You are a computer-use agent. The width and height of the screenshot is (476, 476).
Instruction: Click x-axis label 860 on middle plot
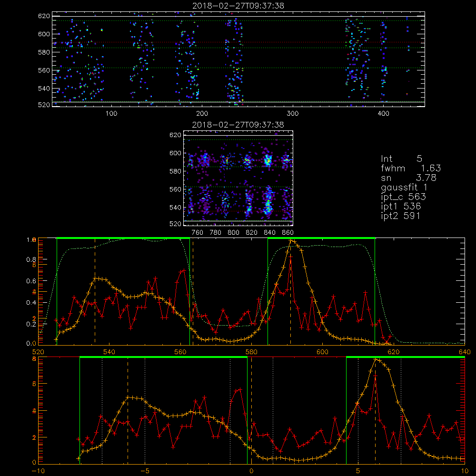pyautogui.click(x=288, y=233)
